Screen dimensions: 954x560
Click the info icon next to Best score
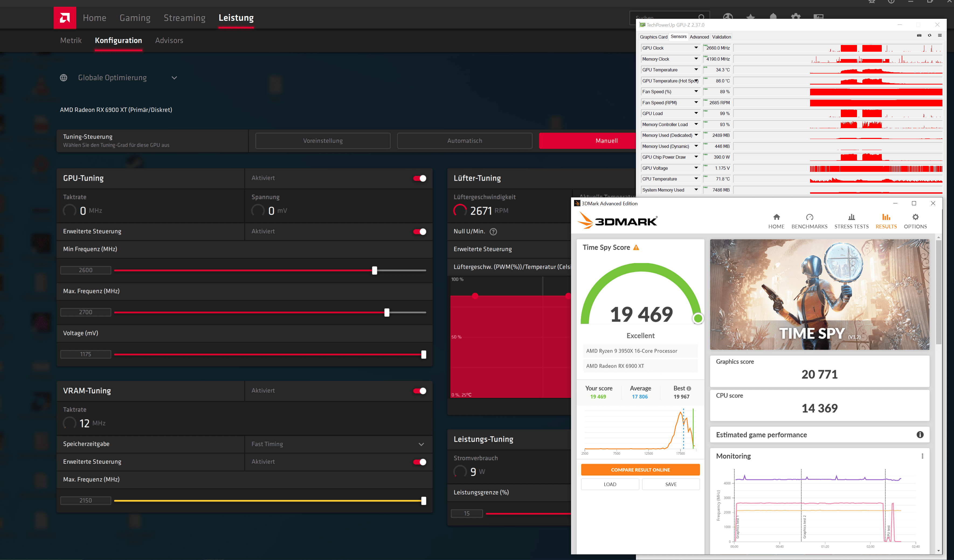tap(689, 389)
